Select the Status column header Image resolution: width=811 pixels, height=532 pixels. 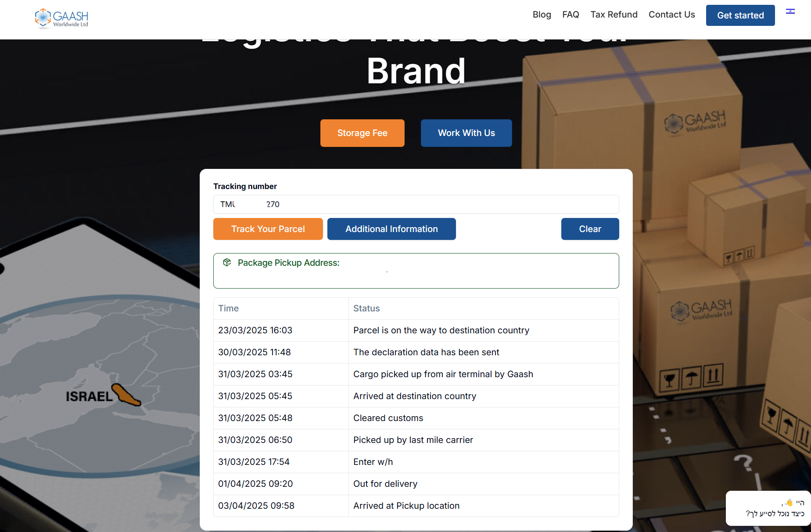pyautogui.click(x=366, y=308)
